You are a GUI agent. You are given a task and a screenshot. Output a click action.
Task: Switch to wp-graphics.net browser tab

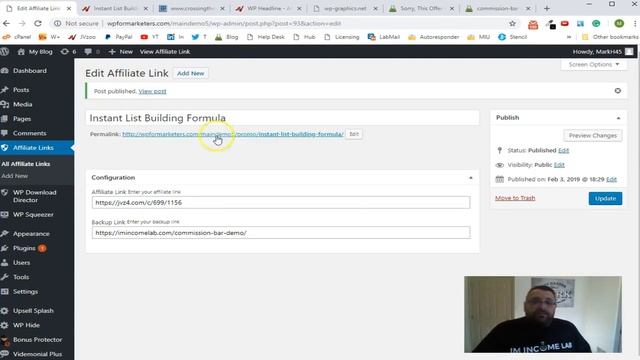click(345, 8)
